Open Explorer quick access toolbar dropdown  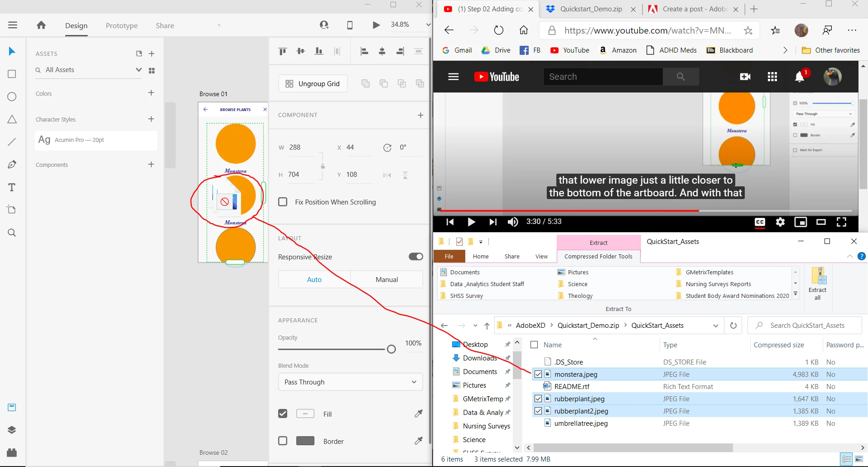tap(481, 242)
